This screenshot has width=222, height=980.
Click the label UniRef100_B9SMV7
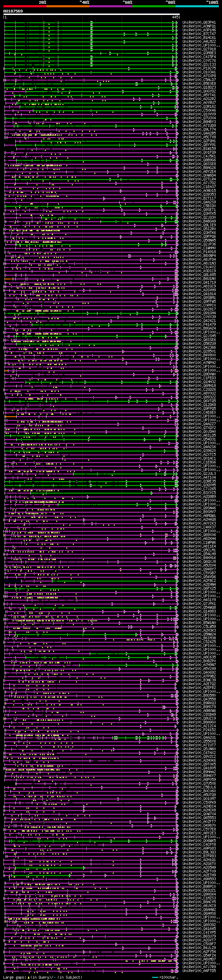[x=199, y=512]
